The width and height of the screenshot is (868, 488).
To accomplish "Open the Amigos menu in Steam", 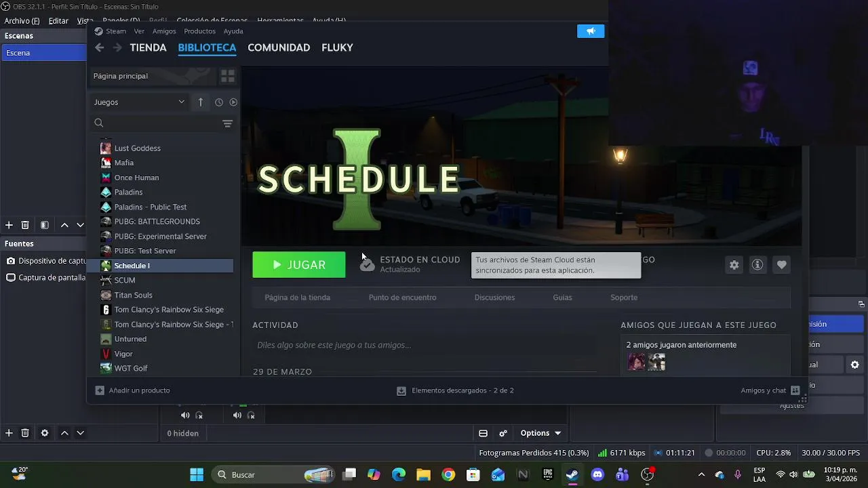I will pyautogui.click(x=164, y=31).
